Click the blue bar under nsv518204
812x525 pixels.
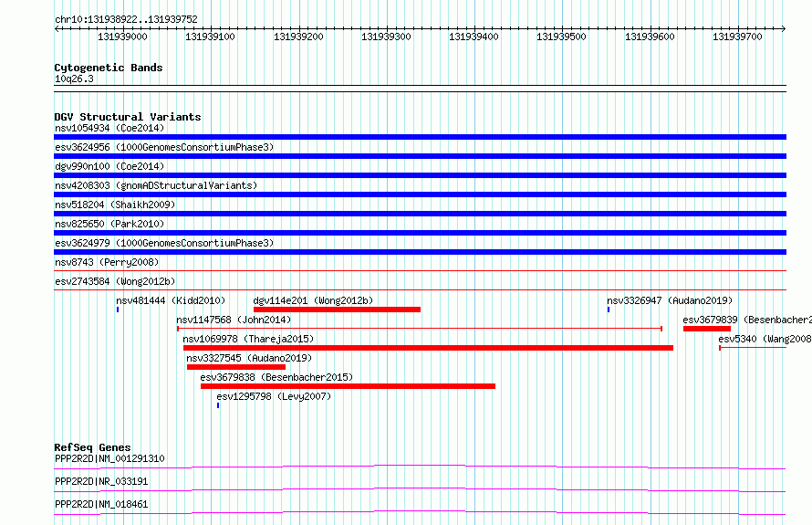(x=420, y=214)
